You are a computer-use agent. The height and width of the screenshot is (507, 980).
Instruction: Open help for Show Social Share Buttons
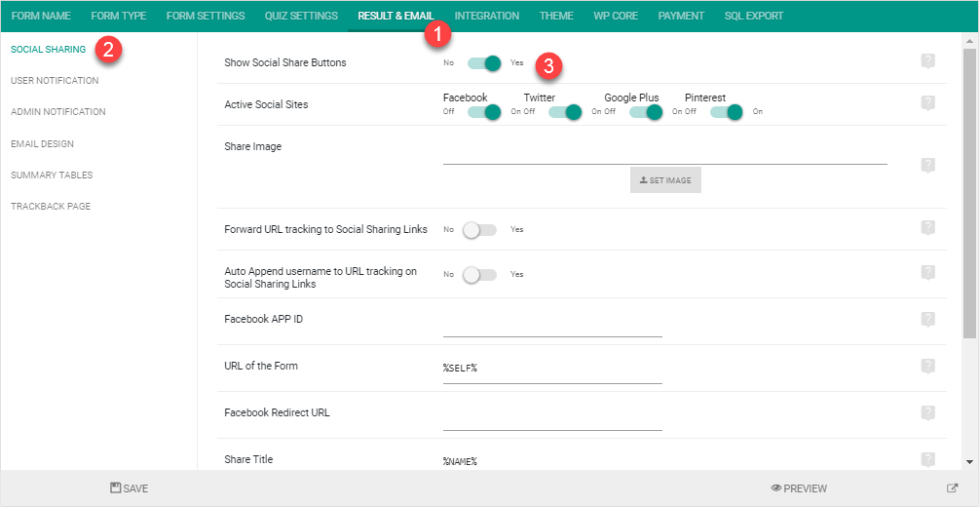(928, 61)
